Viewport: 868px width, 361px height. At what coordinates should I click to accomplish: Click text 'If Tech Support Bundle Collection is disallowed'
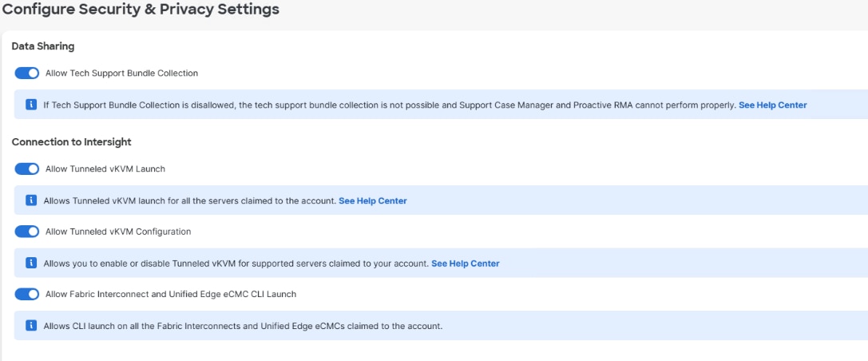coord(140,105)
